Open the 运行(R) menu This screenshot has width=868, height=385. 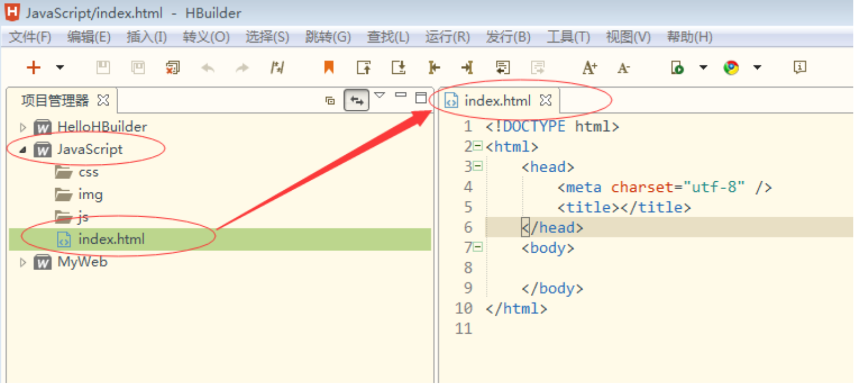[448, 37]
